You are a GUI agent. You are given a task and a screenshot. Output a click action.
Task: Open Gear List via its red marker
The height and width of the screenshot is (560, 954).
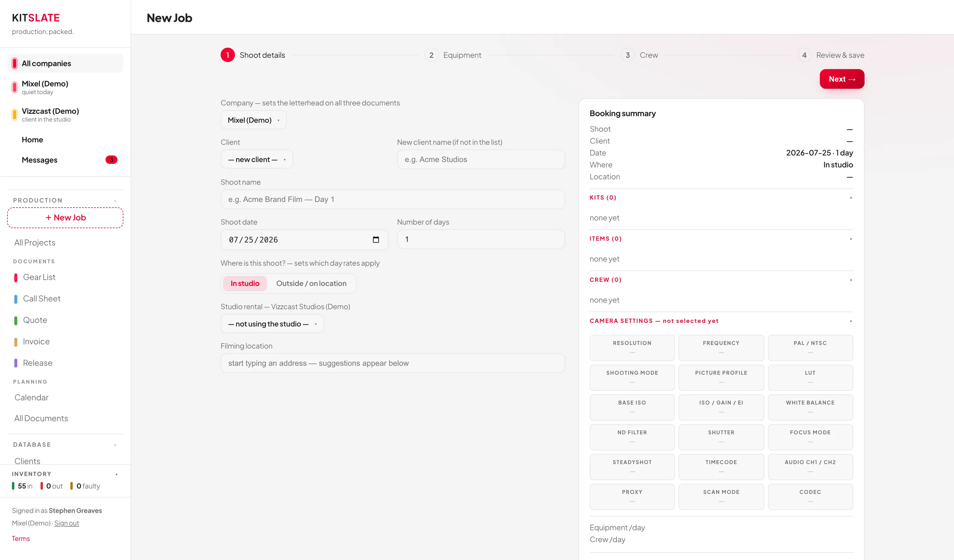point(16,277)
